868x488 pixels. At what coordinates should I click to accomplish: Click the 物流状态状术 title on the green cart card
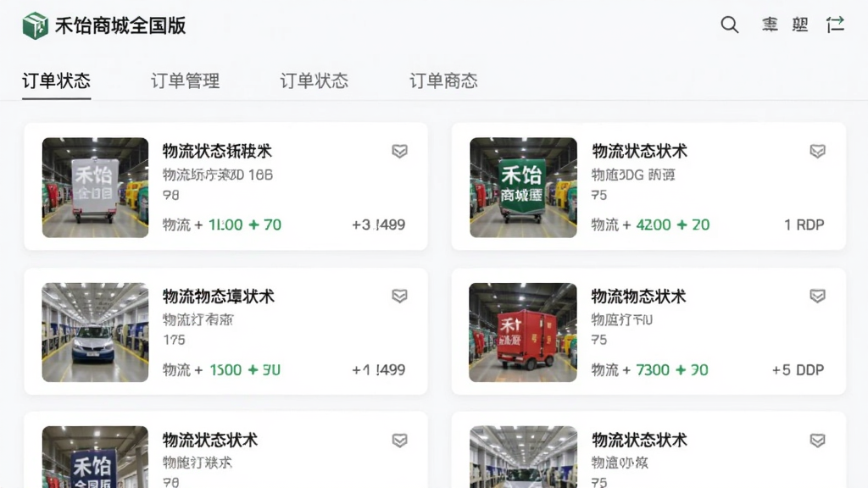pos(639,151)
